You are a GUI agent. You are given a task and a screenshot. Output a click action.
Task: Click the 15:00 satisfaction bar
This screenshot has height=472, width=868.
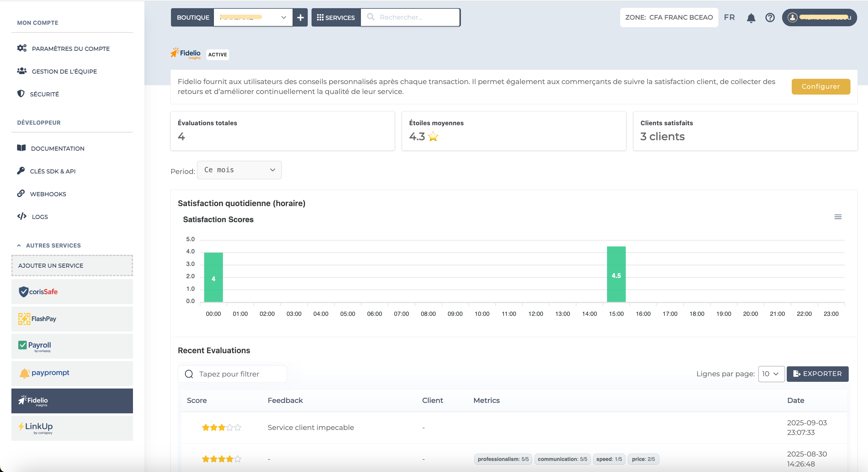[616, 274]
